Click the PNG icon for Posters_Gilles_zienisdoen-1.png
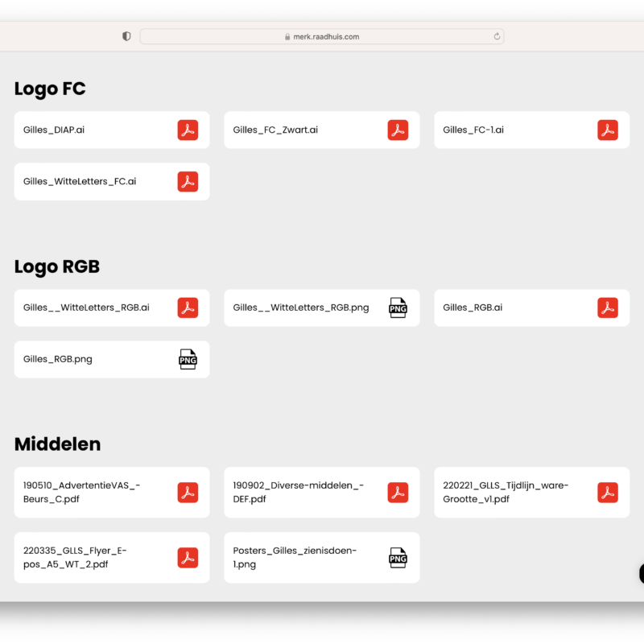This screenshot has width=644, height=644. point(398,558)
